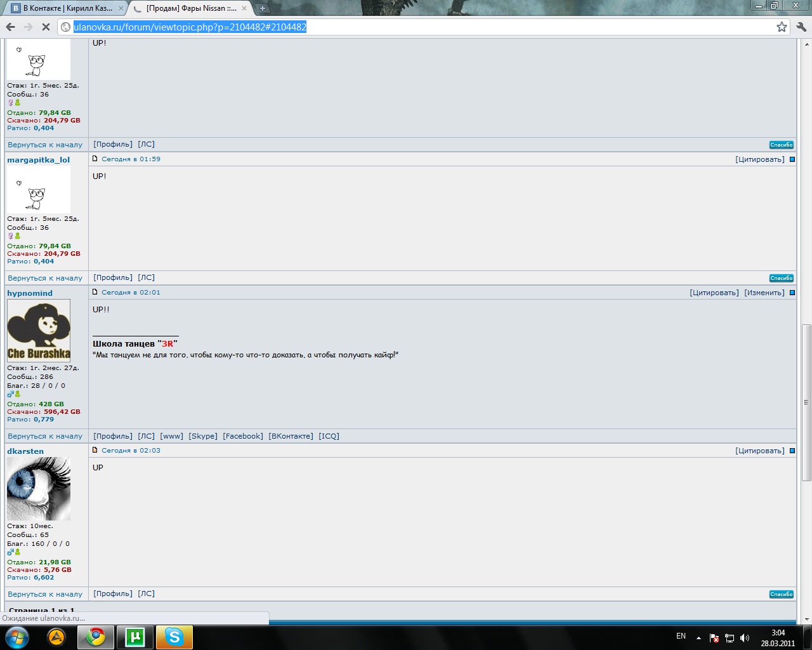This screenshot has width=812, height=650.
Task: Go back with the browser back arrow
Action: coord(10,27)
